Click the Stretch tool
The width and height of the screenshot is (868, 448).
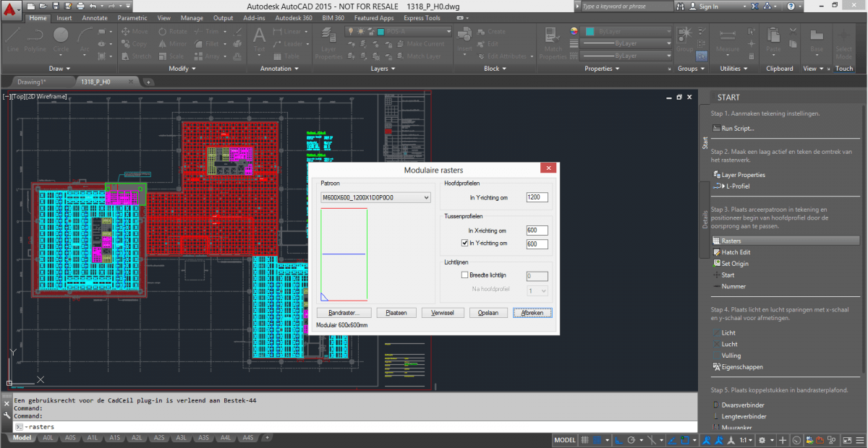137,56
